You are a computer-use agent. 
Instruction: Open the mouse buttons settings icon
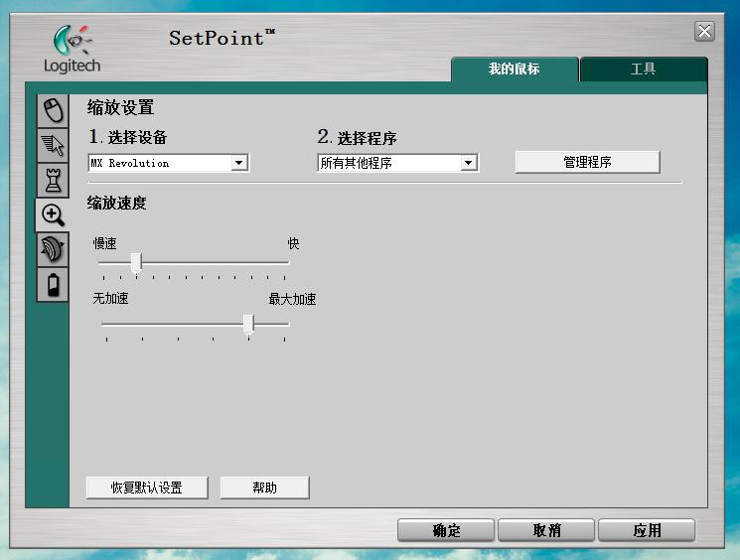coord(53,110)
